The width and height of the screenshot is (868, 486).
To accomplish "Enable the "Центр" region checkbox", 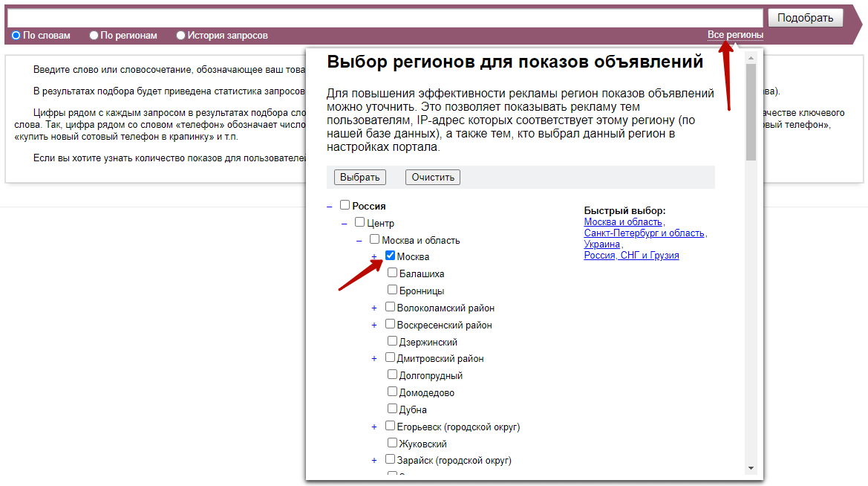I will tap(361, 222).
